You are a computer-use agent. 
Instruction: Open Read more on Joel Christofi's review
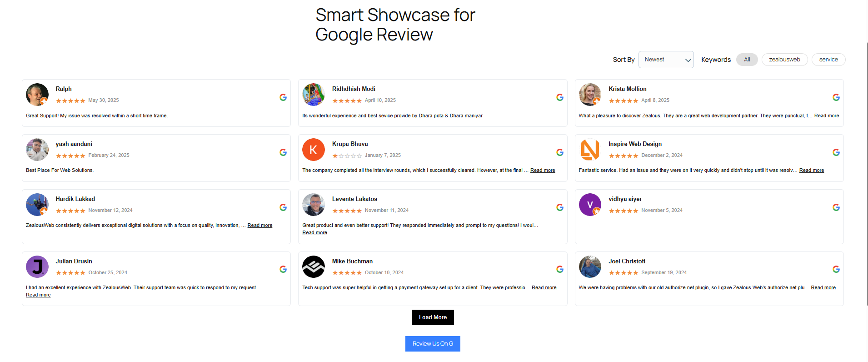[823, 288]
